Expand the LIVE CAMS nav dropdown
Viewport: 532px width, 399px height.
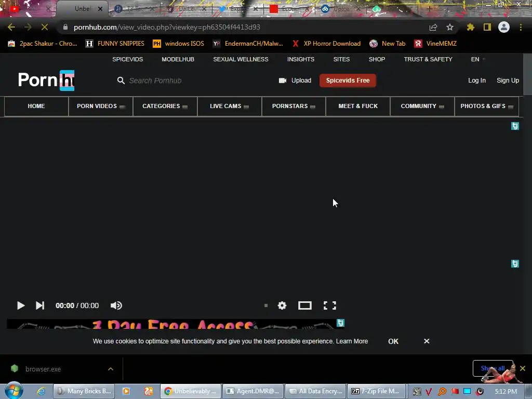point(229,106)
